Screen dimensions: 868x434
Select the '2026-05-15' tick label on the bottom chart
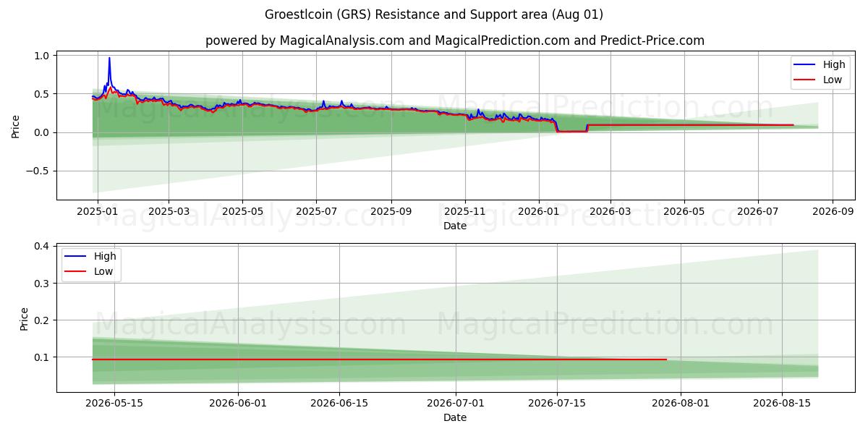click(114, 404)
